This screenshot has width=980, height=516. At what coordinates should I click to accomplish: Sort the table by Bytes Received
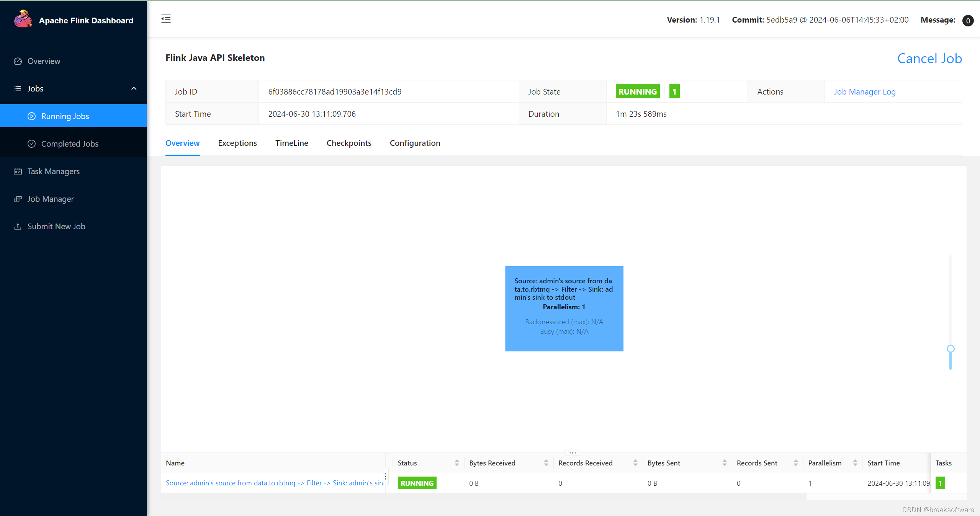546,463
